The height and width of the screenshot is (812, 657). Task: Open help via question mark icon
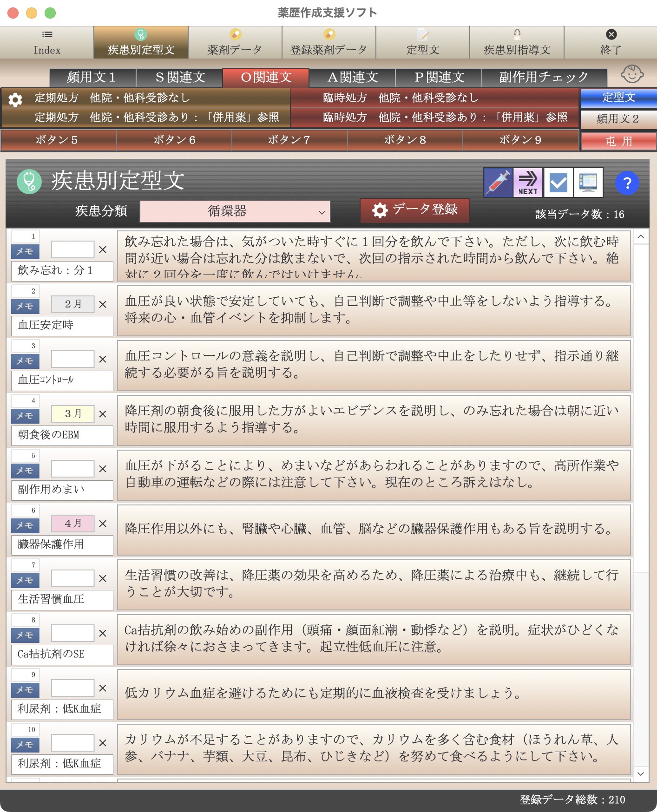point(627,183)
